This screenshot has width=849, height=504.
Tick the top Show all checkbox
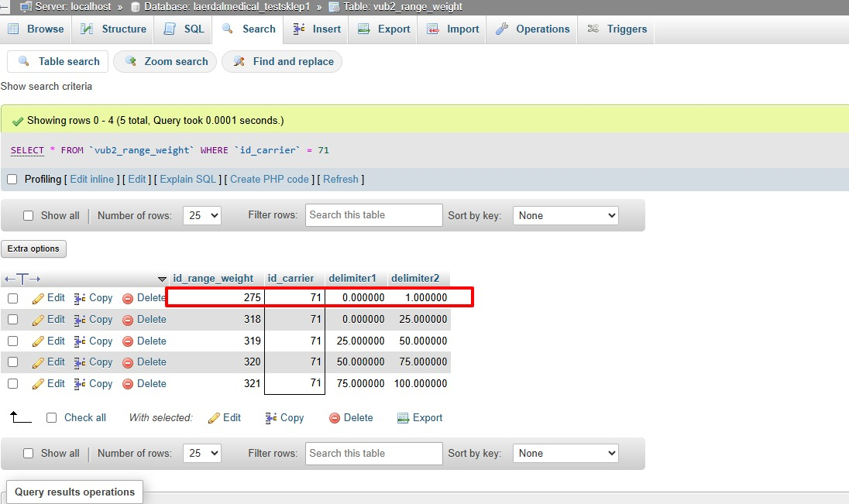tap(28, 215)
